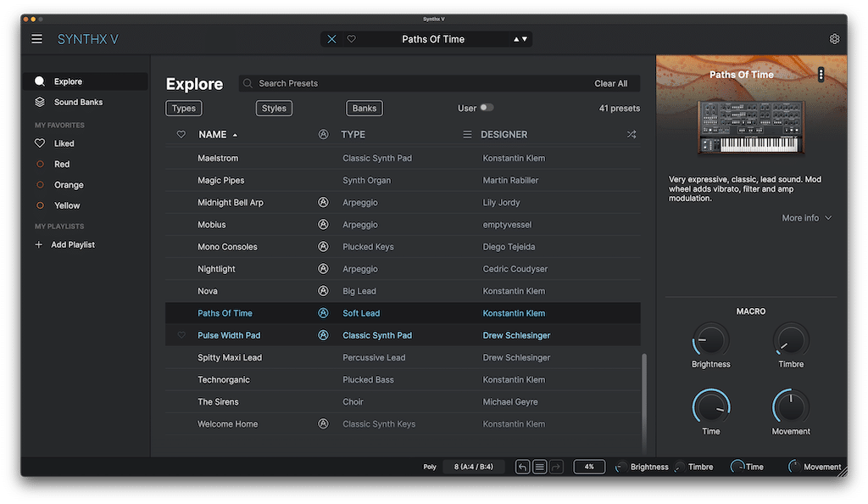Click the Arturia icon on the Nova row
This screenshot has width=868, height=504.
(323, 291)
